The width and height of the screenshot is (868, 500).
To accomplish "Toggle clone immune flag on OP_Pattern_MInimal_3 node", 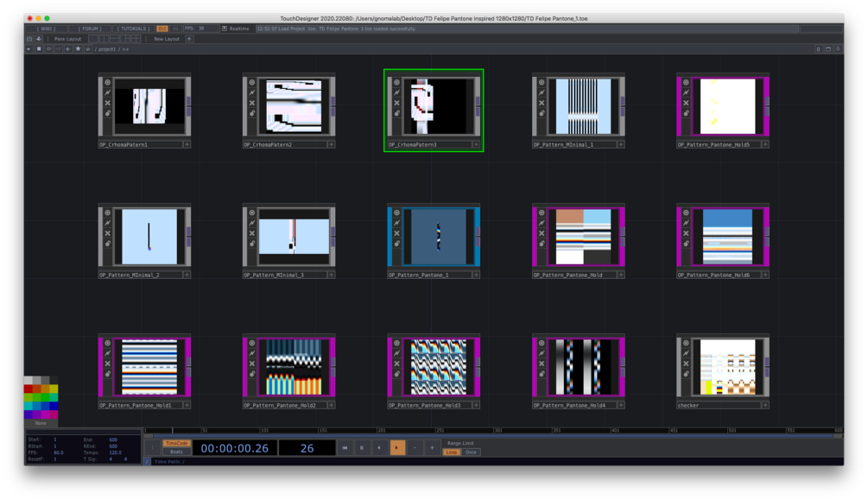I will (x=252, y=223).
